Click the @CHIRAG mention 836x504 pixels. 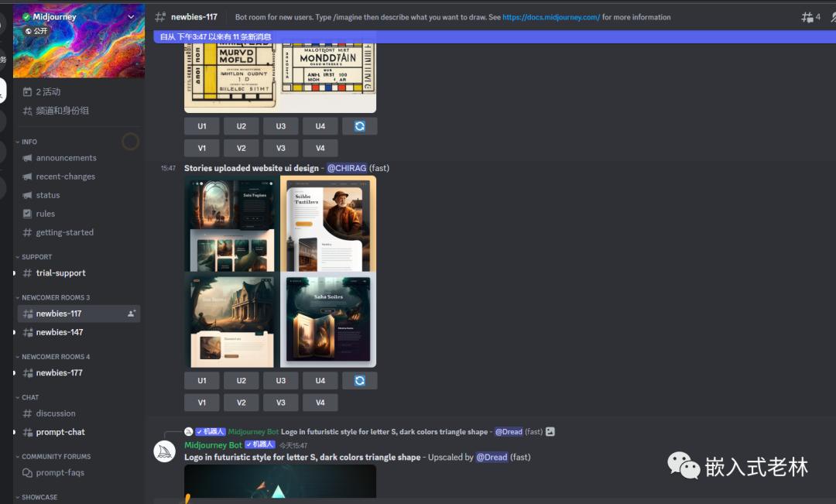(347, 168)
